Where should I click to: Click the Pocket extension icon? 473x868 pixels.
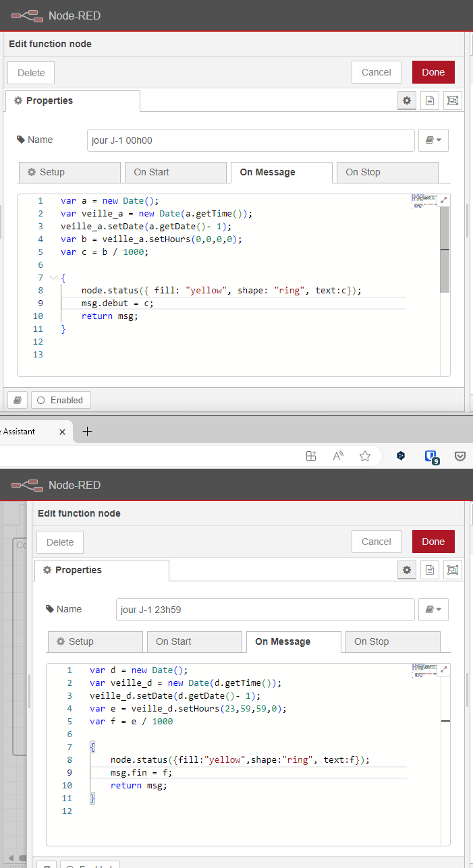click(460, 456)
